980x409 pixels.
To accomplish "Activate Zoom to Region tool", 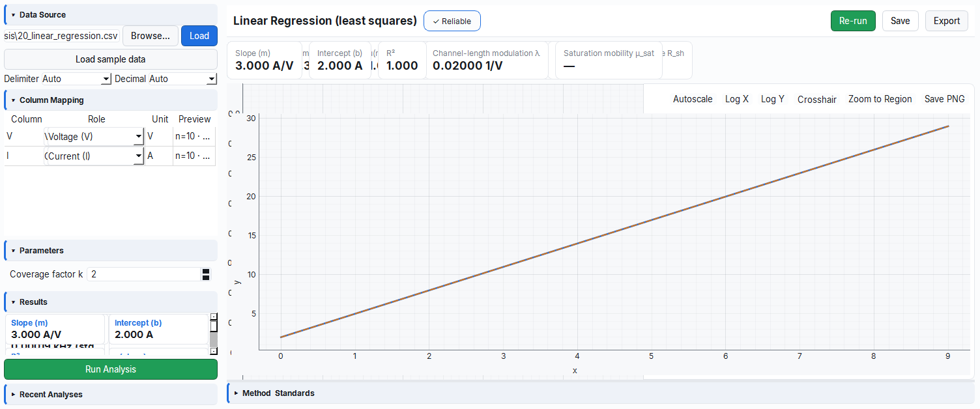I will tap(880, 99).
